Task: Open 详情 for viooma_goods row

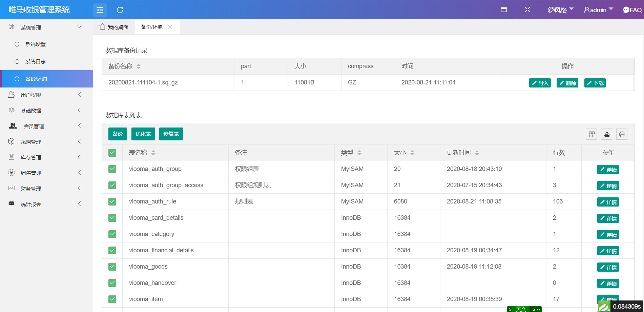Action: click(x=608, y=267)
